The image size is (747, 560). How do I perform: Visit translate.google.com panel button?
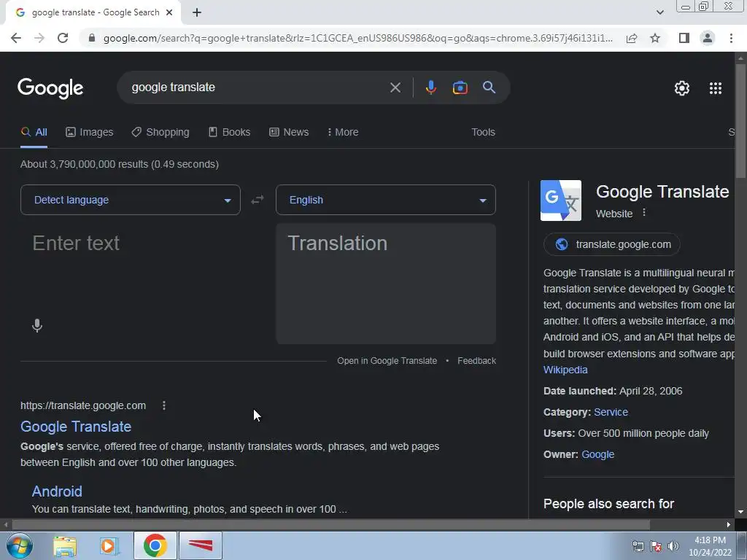pos(612,244)
